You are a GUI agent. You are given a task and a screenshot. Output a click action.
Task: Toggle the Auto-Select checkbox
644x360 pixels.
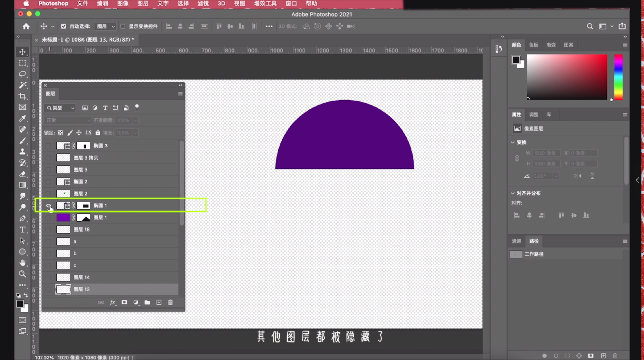click(x=64, y=27)
